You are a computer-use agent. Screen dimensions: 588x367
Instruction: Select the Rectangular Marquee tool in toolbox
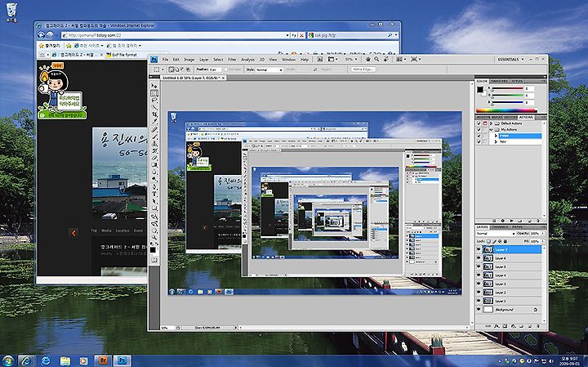[x=154, y=93]
